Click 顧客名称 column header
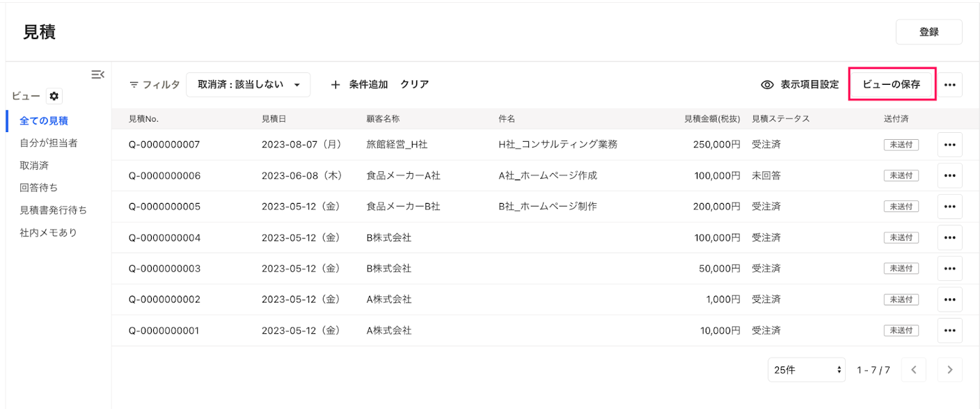The image size is (980, 409). click(383, 119)
